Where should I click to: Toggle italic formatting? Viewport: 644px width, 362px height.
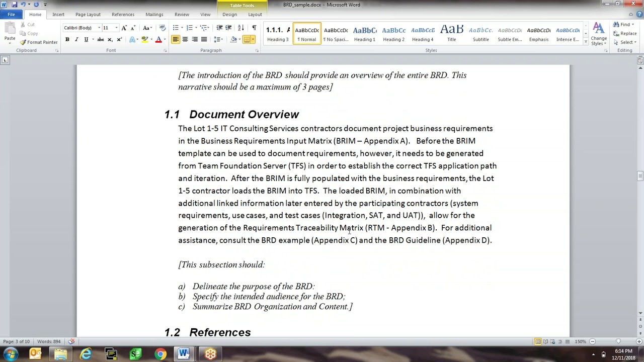coord(76,40)
